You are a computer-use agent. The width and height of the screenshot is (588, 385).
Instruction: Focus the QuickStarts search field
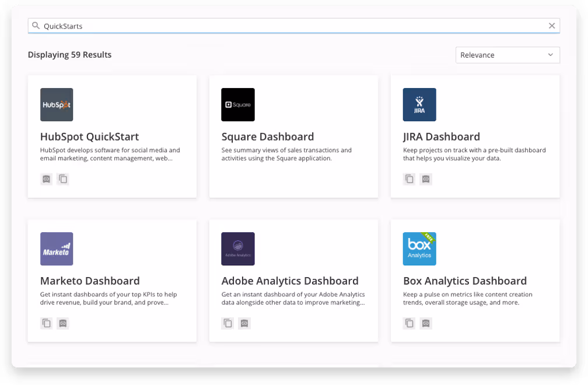click(293, 26)
